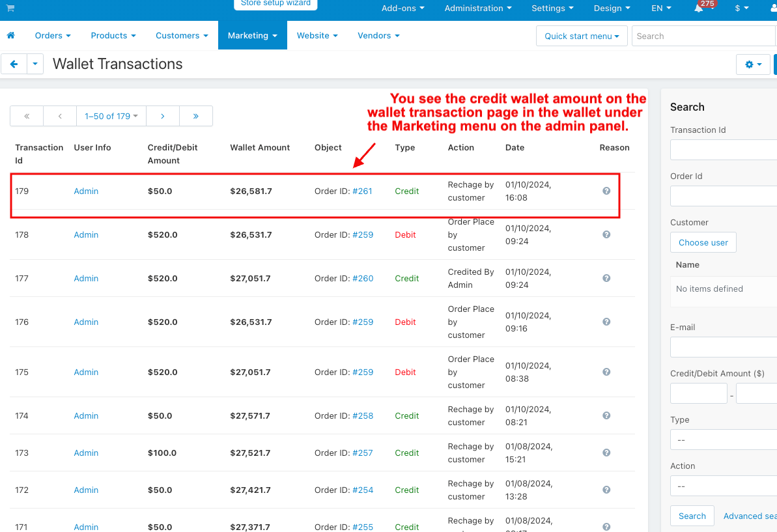Click reason help icon for transaction 179

[x=606, y=191]
